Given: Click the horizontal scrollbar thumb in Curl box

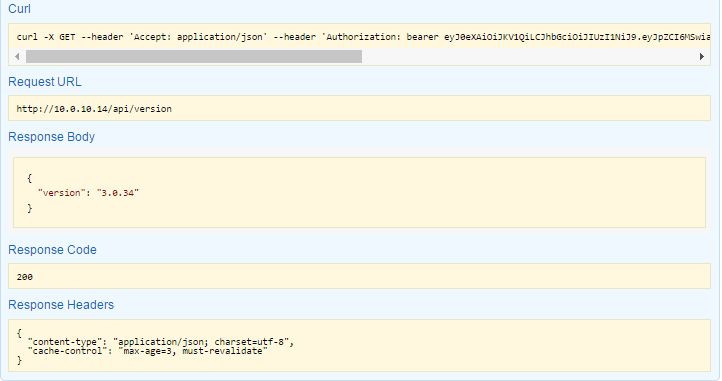Looking at the screenshot, I should point(194,57).
